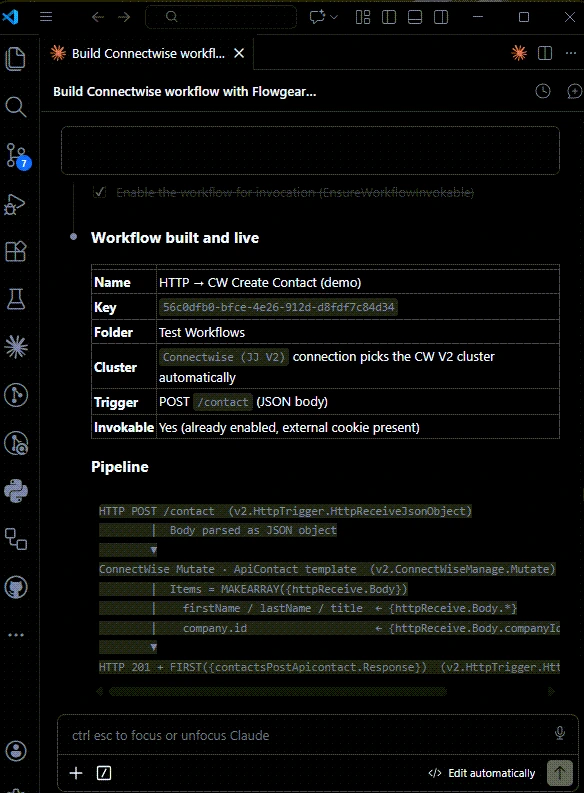Image resolution: width=584 pixels, height=793 pixels.
Task: Open the Testing flask view
Action: [16, 299]
